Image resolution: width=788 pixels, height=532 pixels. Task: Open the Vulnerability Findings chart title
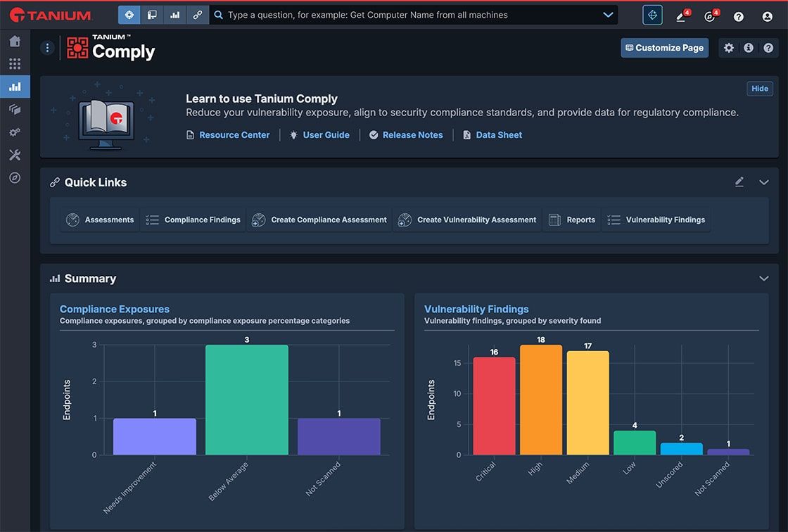476,309
